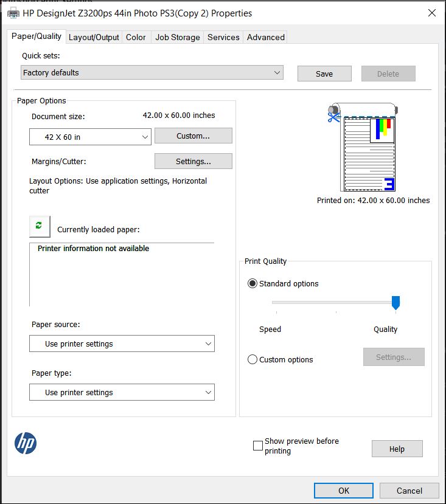Click the green refresh loaded paper icon
This screenshot has width=446, height=504.
40,226
